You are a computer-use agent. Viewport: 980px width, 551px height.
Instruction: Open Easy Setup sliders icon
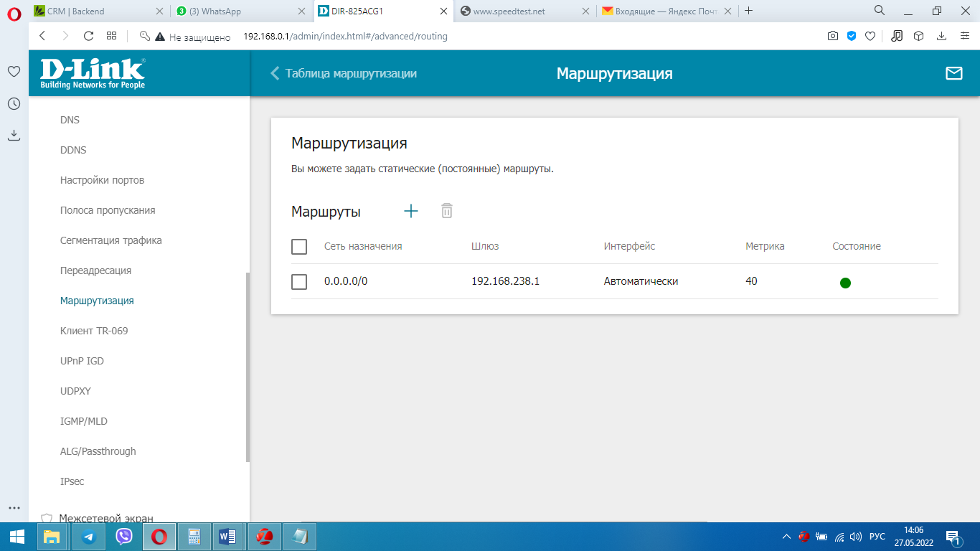pos(964,36)
